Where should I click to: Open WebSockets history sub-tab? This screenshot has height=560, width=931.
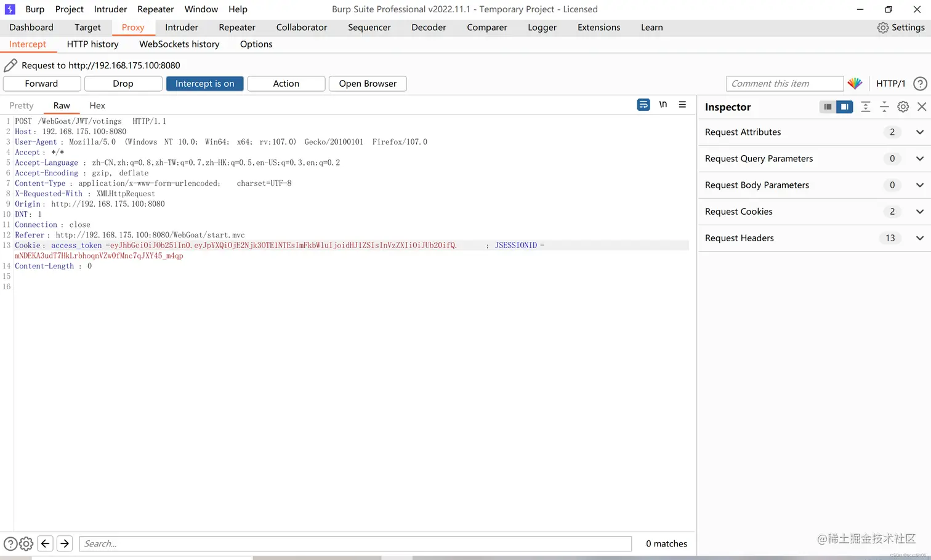179,44
